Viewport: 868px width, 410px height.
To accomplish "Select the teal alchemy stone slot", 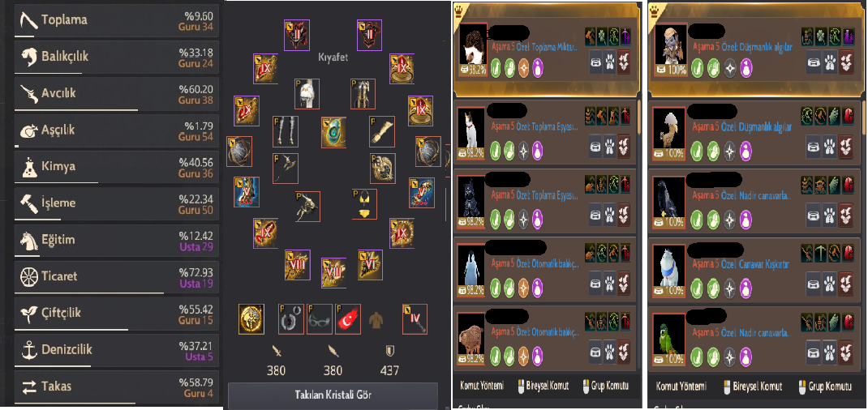I will tap(333, 132).
